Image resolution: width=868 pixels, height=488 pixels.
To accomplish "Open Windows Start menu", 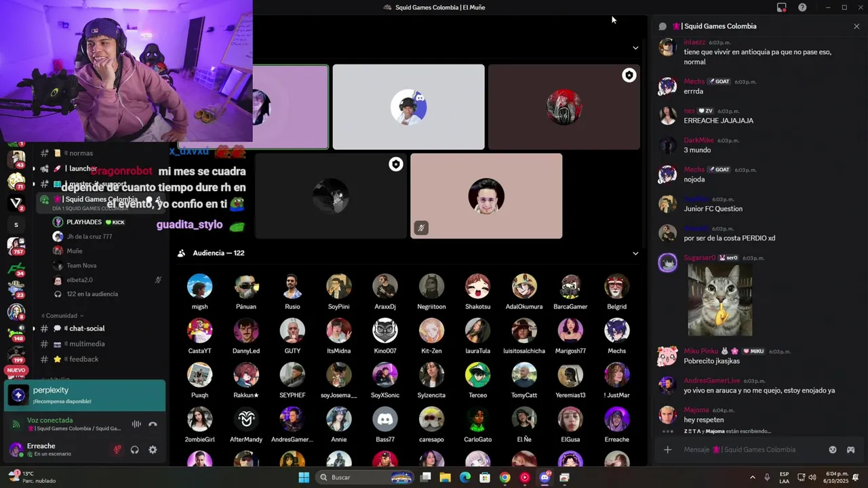I will click(304, 477).
